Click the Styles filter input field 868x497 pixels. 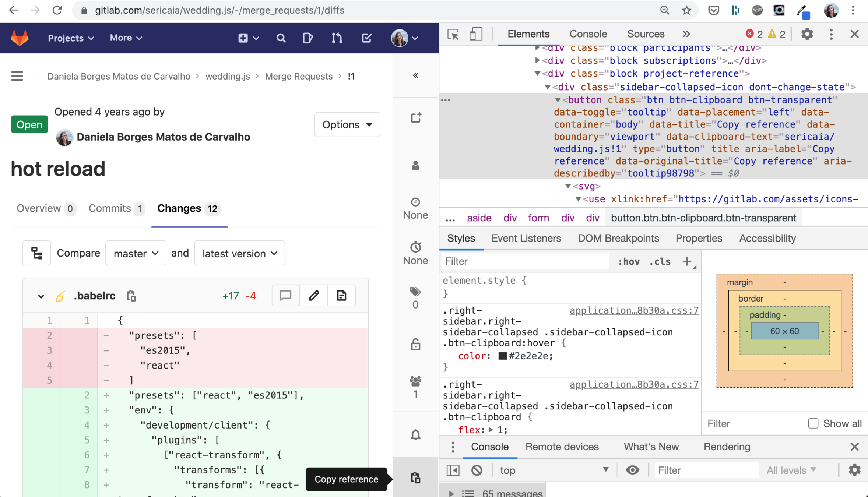(x=525, y=261)
